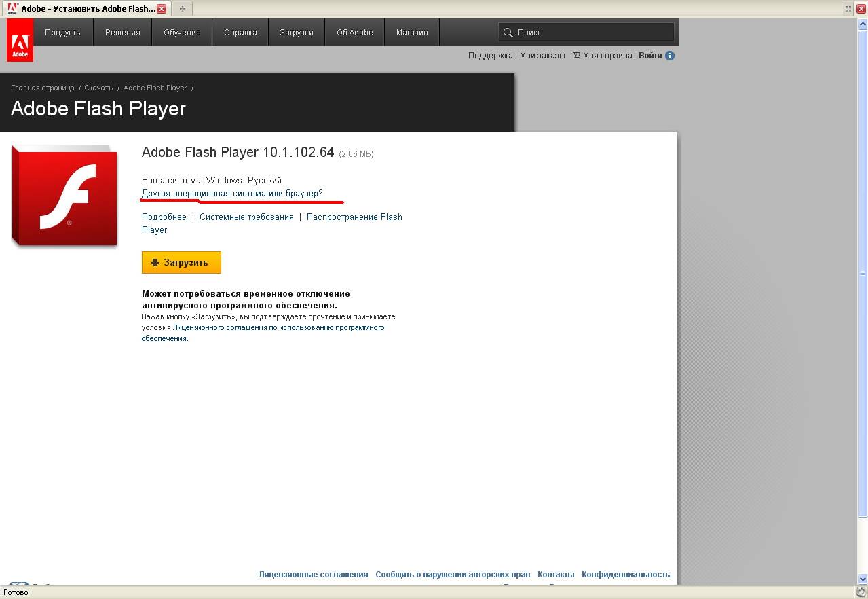Screen dimensions: 868x599
Task: Open the Мои заказы link
Action: coord(542,56)
